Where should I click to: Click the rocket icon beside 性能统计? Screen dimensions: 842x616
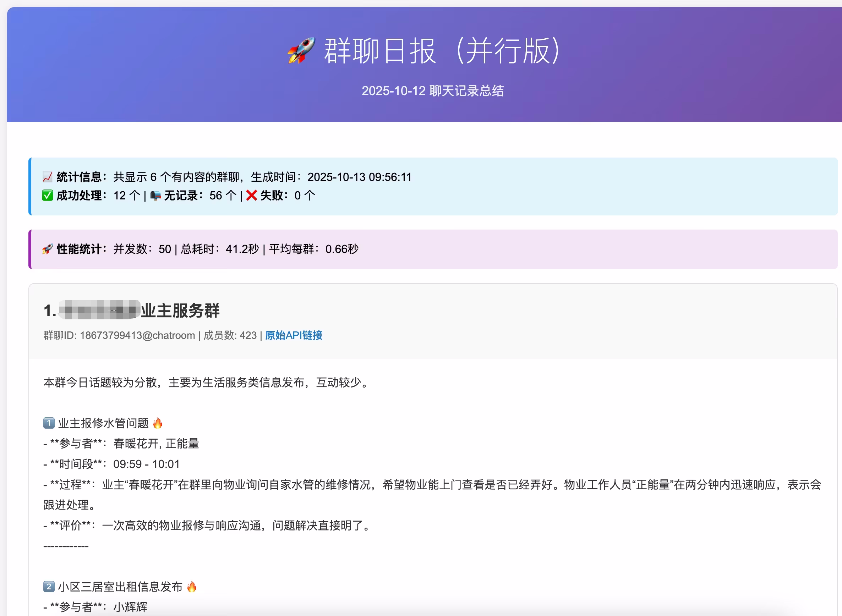[x=47, y=249]
